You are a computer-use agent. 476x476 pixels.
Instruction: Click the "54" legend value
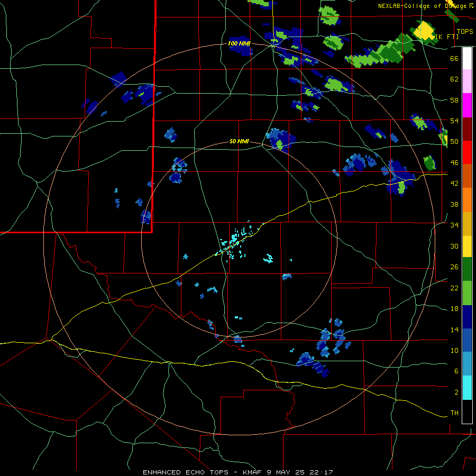click(454, 121)
